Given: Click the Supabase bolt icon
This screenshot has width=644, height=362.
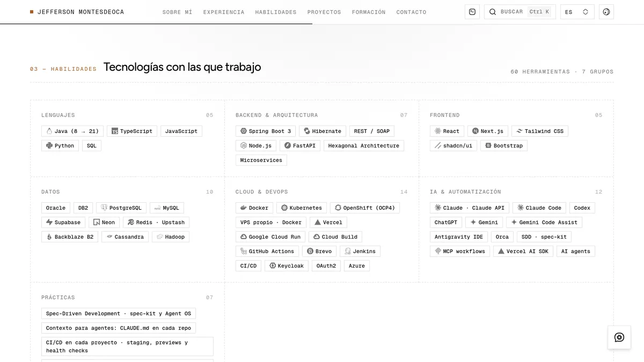Looking at the screenshot, I should coord(49,222).
